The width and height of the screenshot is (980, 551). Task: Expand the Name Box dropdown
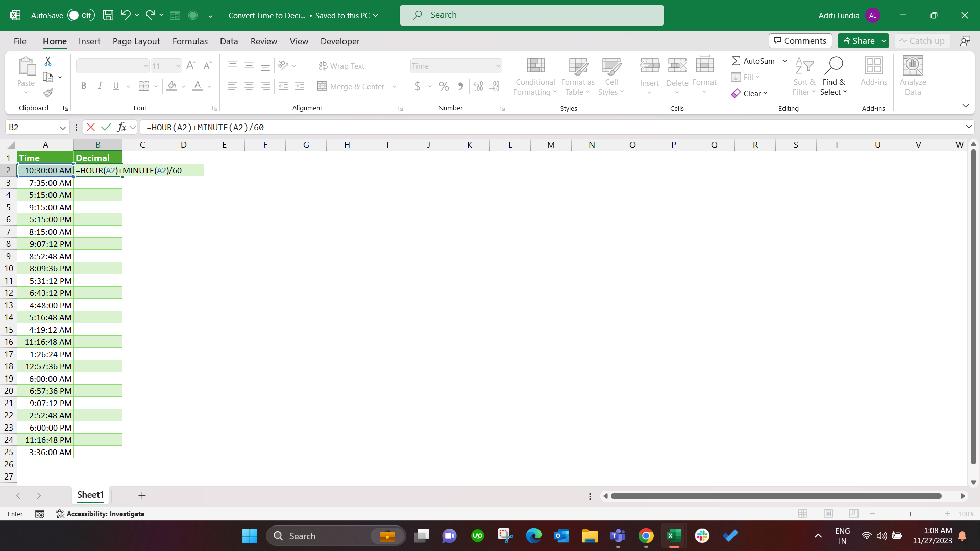[x=63, y=127]
